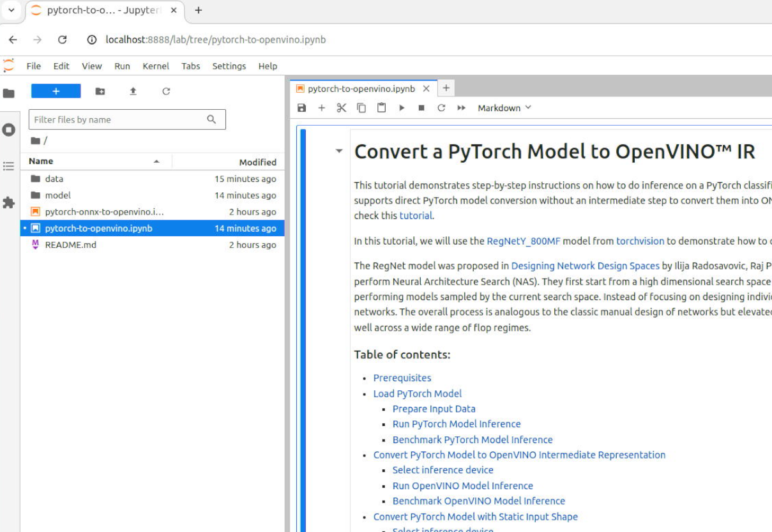
Task: Go to Convert PyTorch Model with Static Input Shape
Action: (476, 517)
